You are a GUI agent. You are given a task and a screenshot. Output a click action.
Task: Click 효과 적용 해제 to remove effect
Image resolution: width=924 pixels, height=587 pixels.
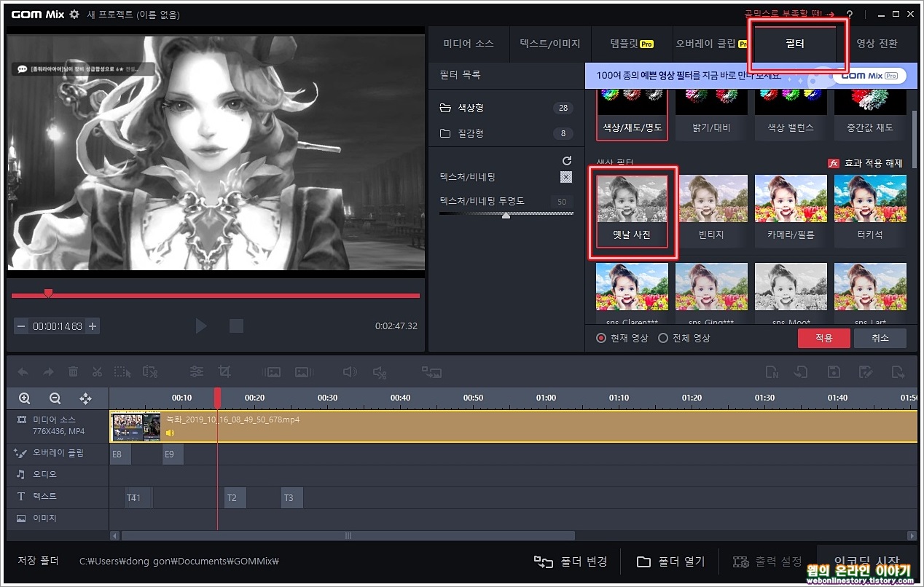[x=866, y=163]
